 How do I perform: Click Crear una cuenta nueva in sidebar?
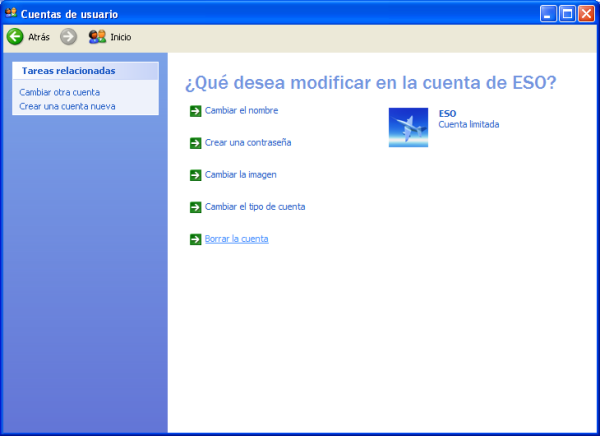coord(67,105)
